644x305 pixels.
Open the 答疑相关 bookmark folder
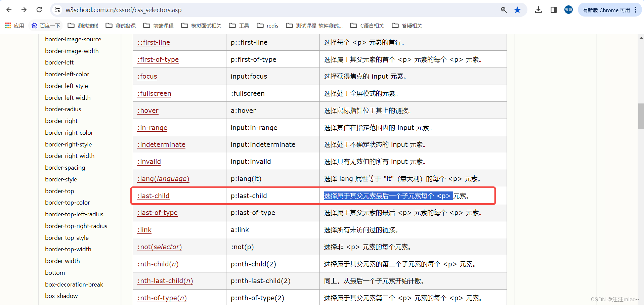407,26
